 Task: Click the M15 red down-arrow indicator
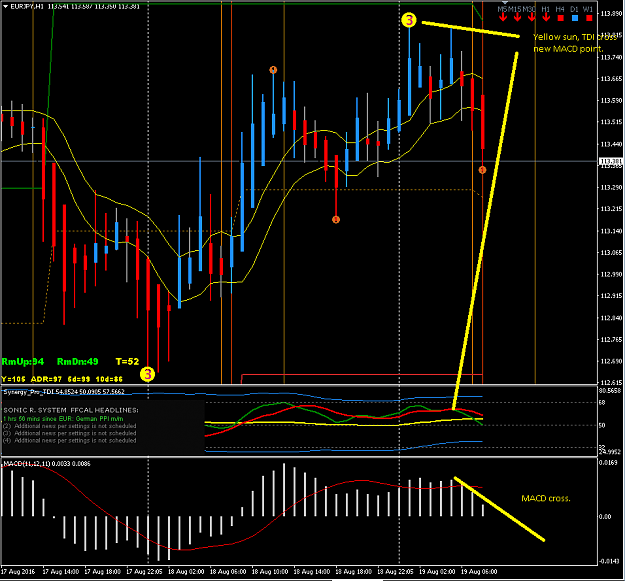click(x=517, y=17)
